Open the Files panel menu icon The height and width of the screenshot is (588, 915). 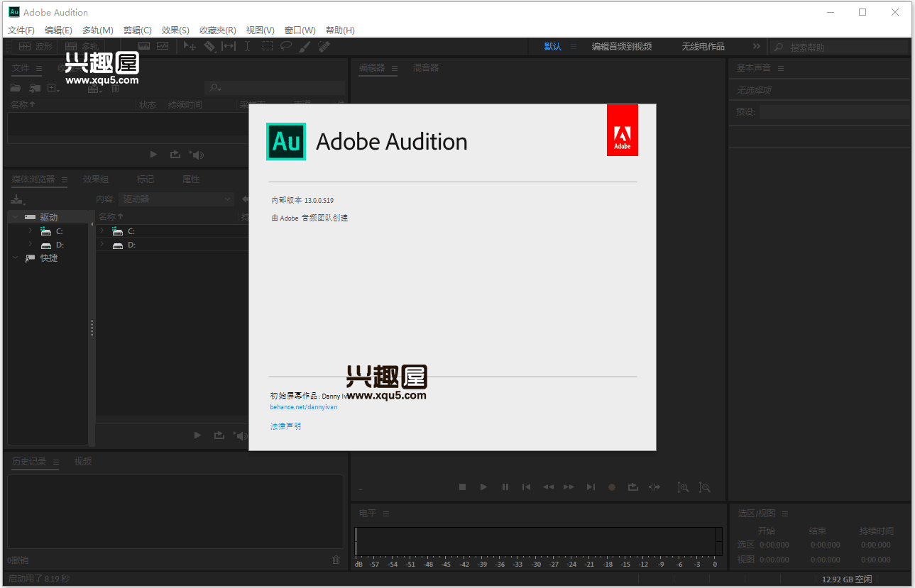pyautogui.click(x=39, y=69)
